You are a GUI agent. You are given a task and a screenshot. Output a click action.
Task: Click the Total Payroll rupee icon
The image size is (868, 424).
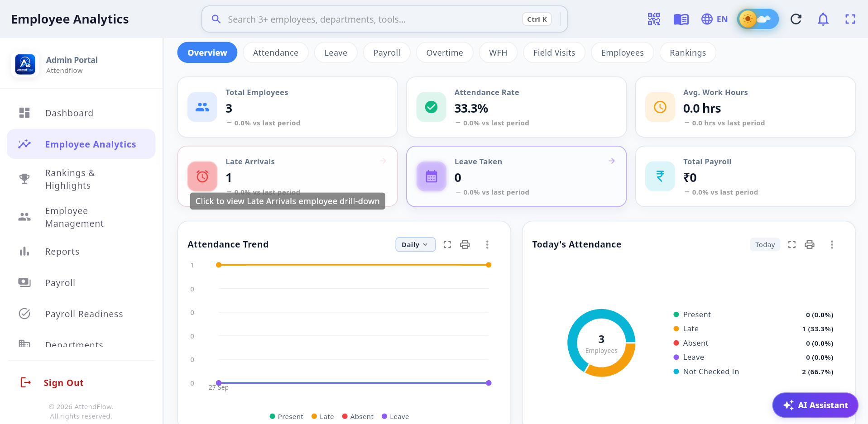[660, 176]
